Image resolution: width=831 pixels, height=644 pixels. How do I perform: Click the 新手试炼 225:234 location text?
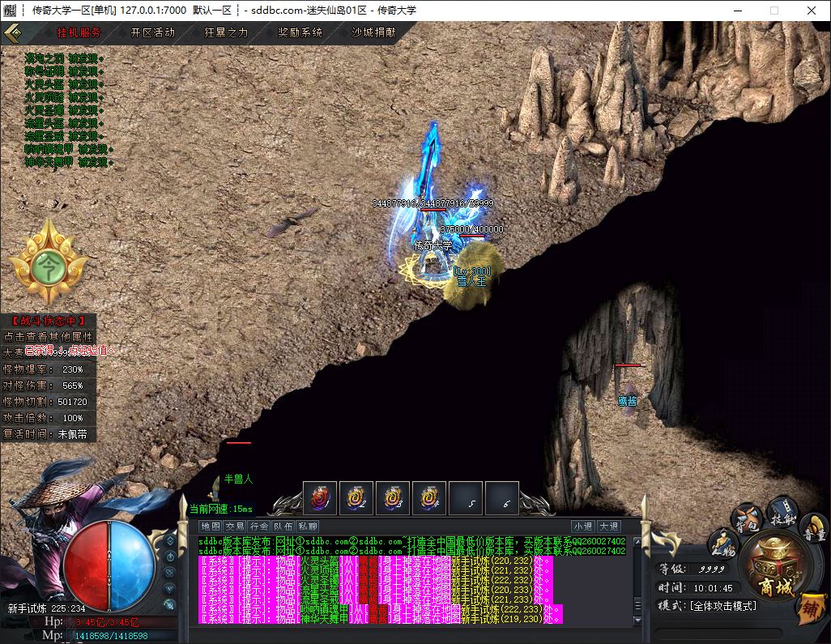click(47, 608)
